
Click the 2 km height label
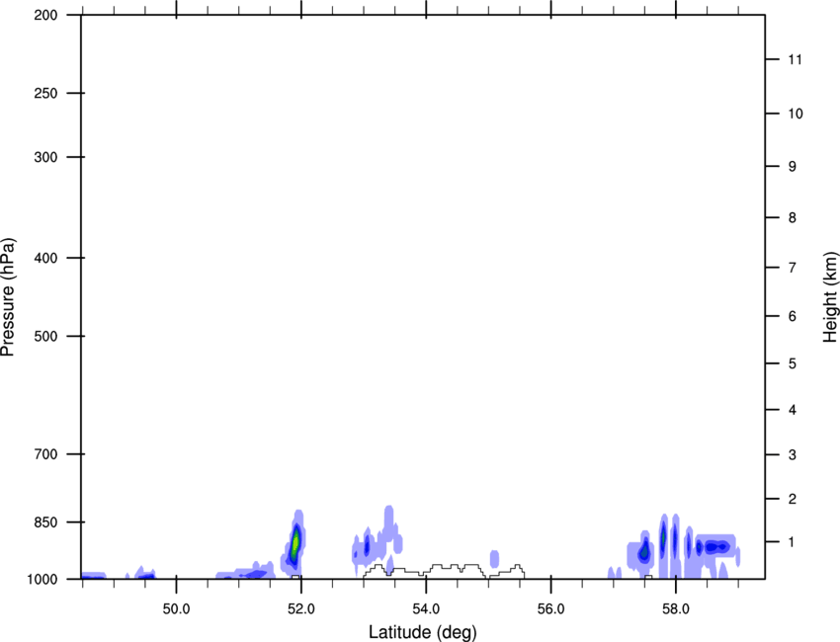click(x=793, y=499)
